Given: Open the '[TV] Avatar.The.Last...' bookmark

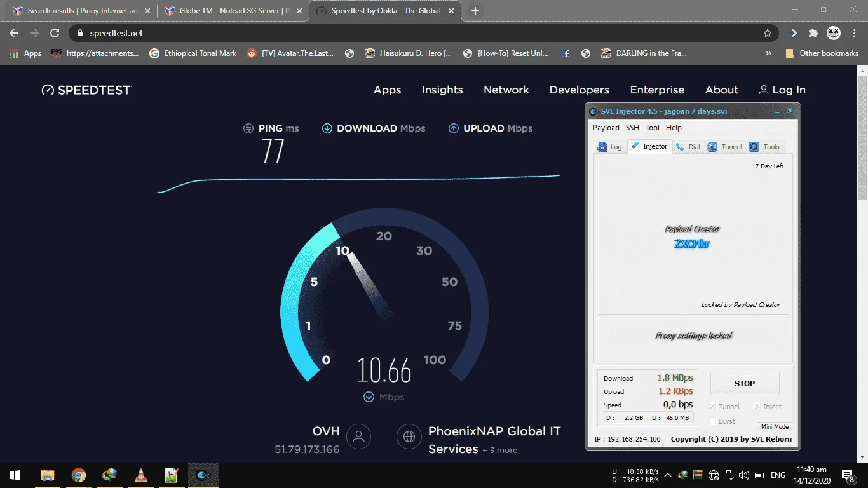Looking at the screenshot, I should (290, 53).
